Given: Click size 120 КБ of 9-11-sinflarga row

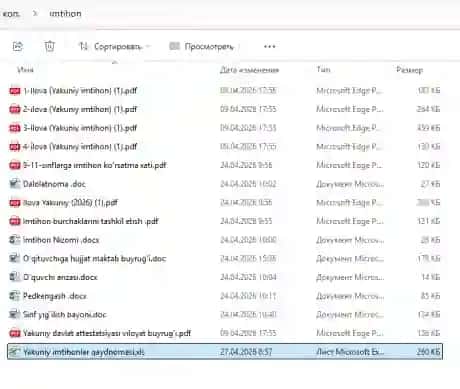Looking at the screenshot, I should (429, 165).
